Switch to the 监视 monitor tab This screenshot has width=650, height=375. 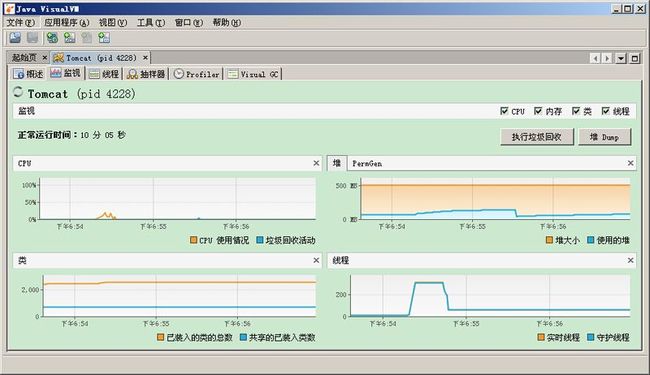[65, 73]
